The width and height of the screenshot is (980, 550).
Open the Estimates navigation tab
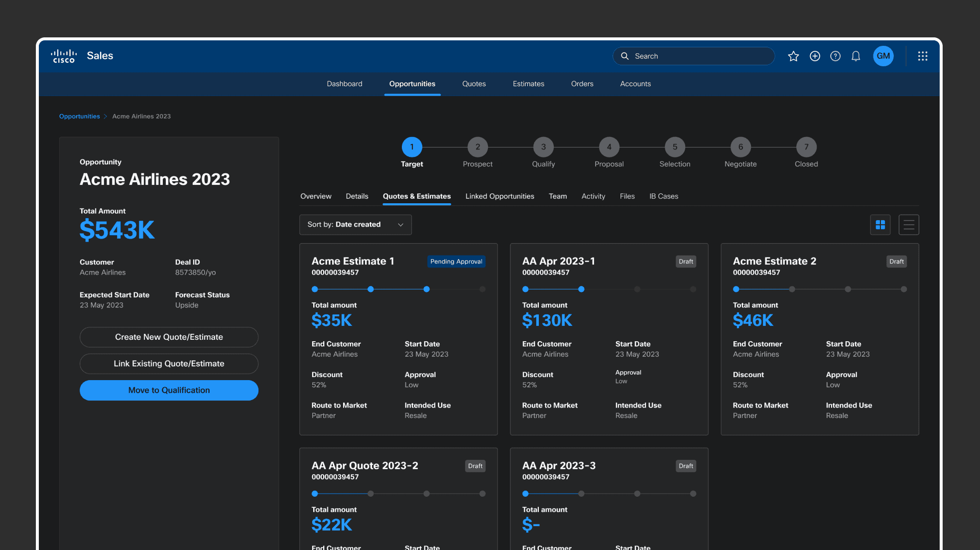click(528, 84)
